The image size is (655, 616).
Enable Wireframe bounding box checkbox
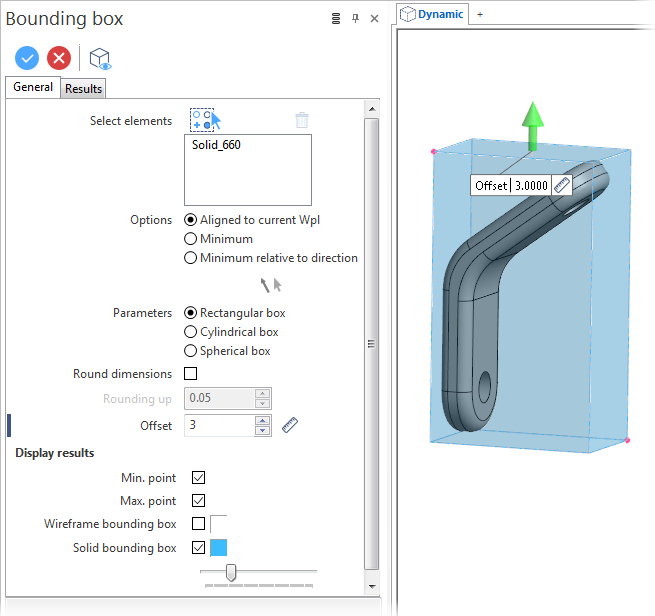tap(198, 523)
